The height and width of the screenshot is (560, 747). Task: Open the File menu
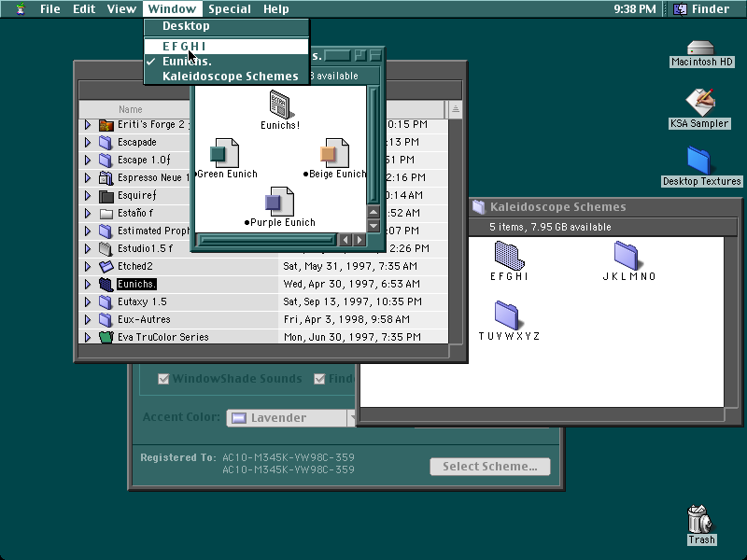pos(50,8)
